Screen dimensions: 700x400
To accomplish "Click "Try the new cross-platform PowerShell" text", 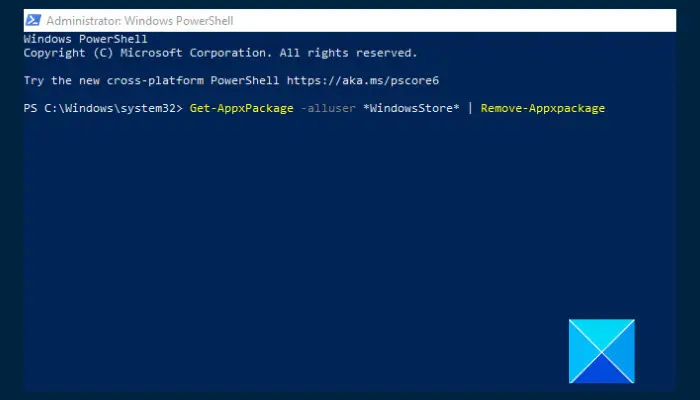I will [x=152, y=80].
